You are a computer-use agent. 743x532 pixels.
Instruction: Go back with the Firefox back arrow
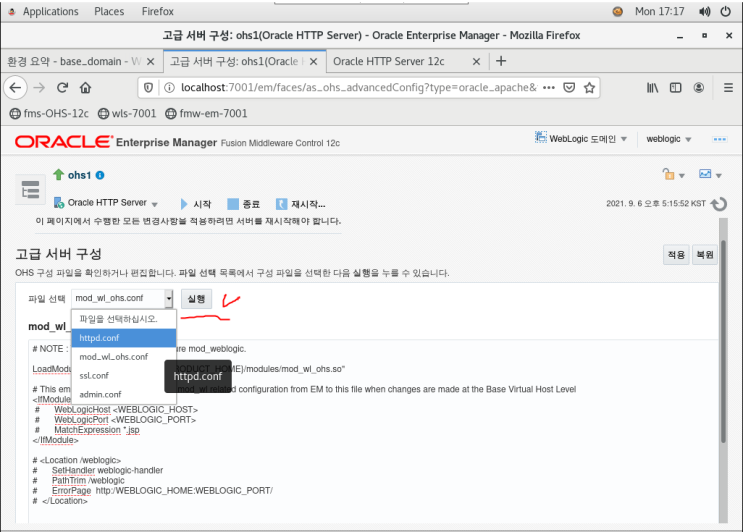pyautogui.click(x=15, y=88)
